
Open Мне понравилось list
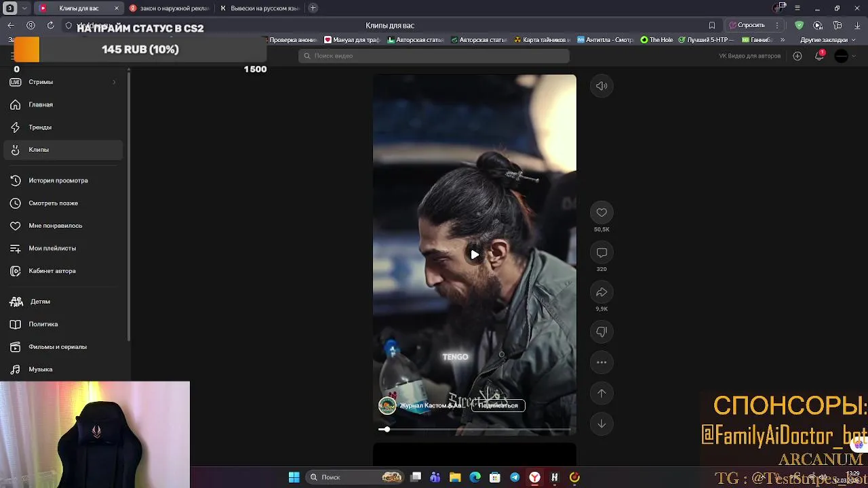[62, 226]
